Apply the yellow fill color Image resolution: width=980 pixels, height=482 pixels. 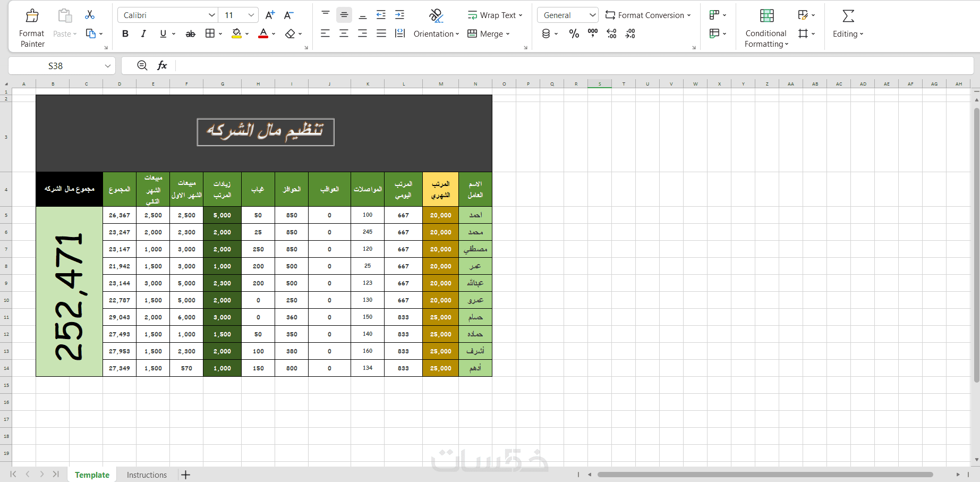tap(237, 33)
